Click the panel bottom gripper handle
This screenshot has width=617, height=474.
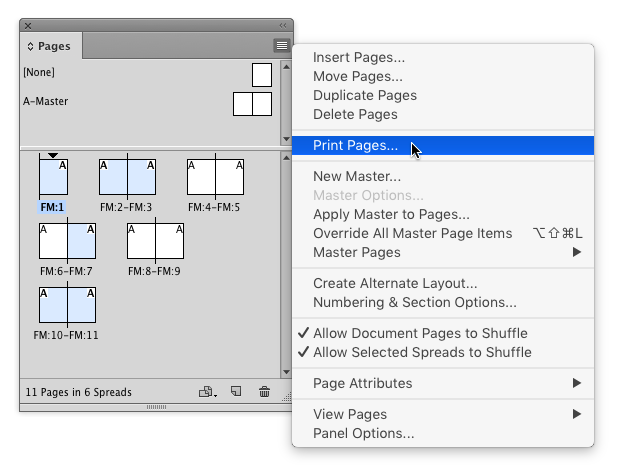pyautogui.click(x=156, y=407)
